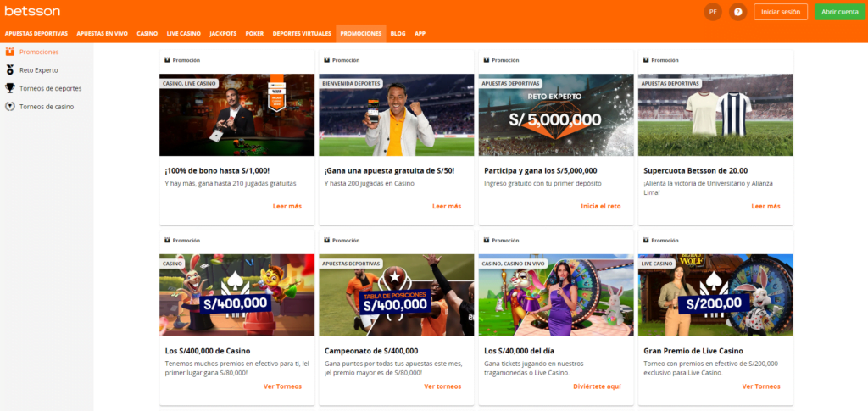Open the Tabla de Posiciones image
This screenshot has width=868, height=411.
click(x=397, y=296)
